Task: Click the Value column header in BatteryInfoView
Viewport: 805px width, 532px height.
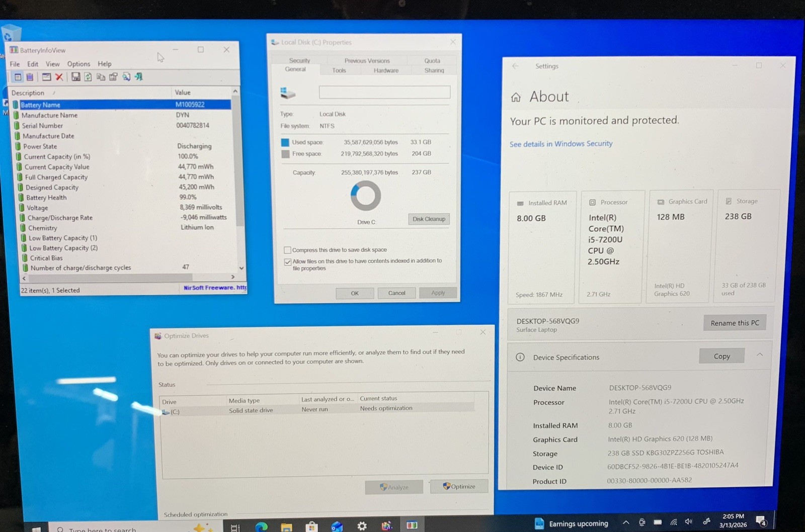Action: coord(201,93)
